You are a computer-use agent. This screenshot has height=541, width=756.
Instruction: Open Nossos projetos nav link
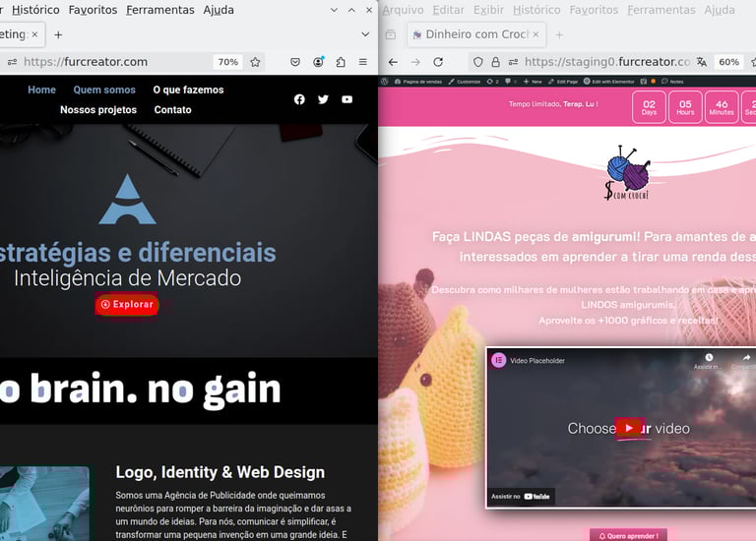coord(98,110)
